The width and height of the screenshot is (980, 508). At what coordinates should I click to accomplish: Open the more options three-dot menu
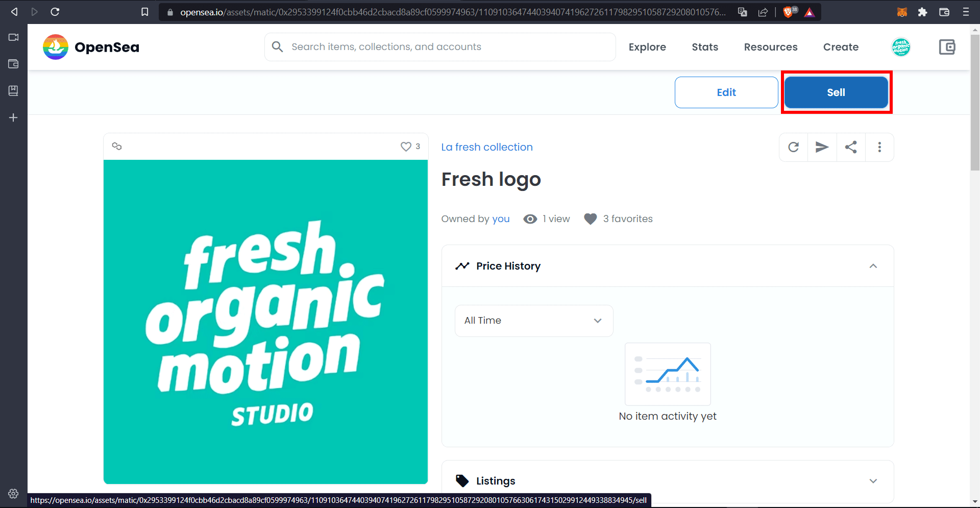[x=879, y=147]
